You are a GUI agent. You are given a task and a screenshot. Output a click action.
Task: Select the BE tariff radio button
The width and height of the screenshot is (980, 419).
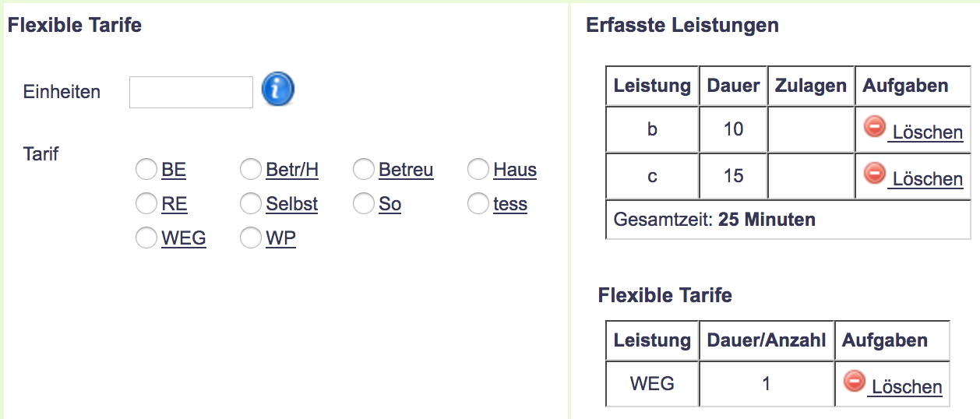pyautogui.click(x=146, y=170)
